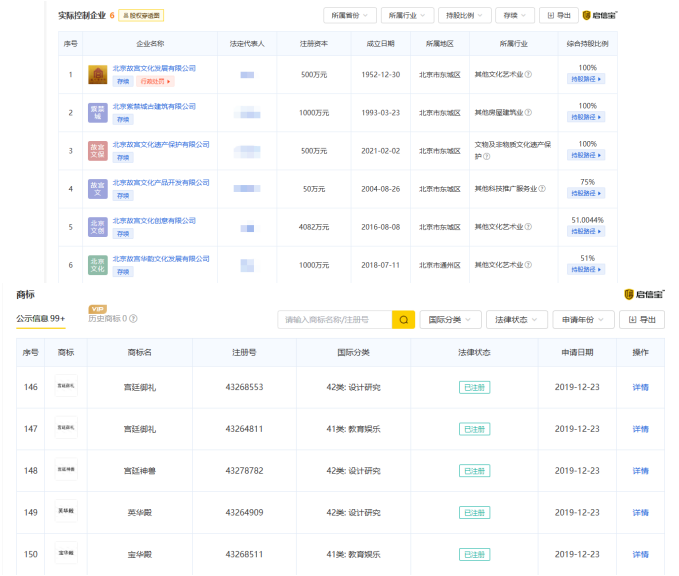Click 已注册 status badge in row 146
This screenshot has width=679, height=576.
(474, 387)
